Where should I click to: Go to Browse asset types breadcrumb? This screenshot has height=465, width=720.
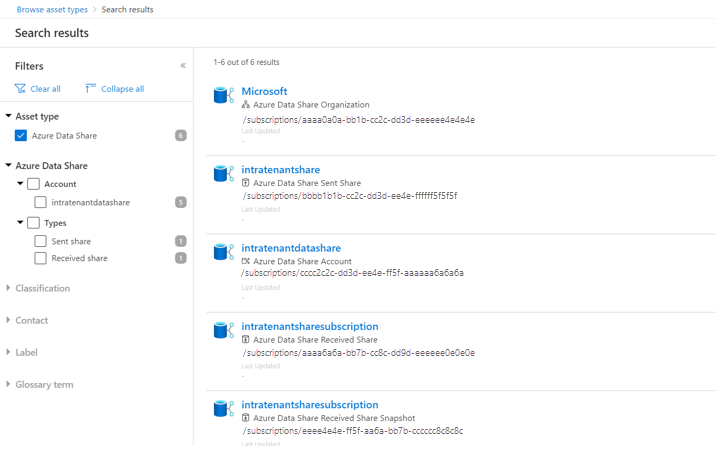click(x=52, y=10)
